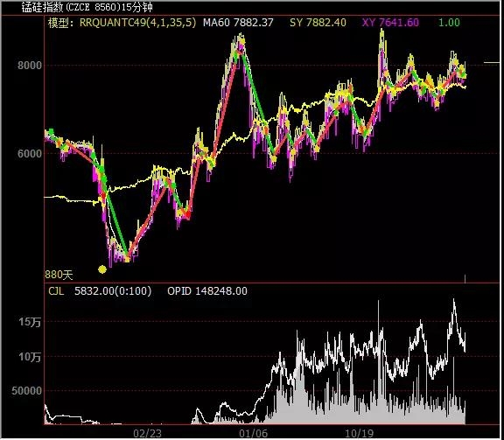
Task: Click the green 1.00 value
Action: click(449, 23)
